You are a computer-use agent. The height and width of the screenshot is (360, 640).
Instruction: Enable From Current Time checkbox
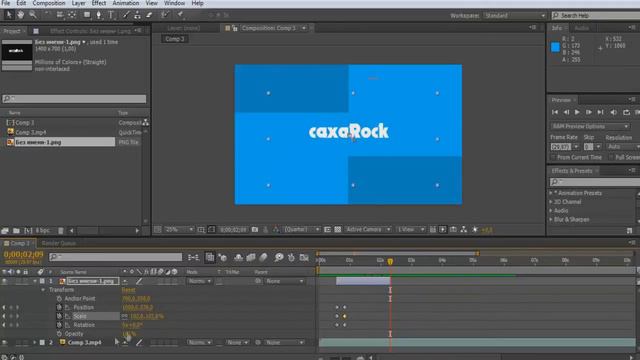tap(553, 157)
